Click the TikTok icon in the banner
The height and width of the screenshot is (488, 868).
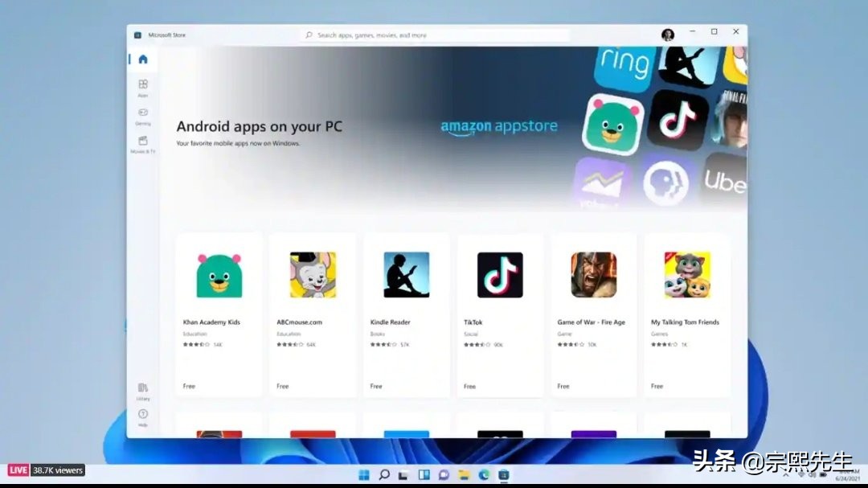point(678,119)
